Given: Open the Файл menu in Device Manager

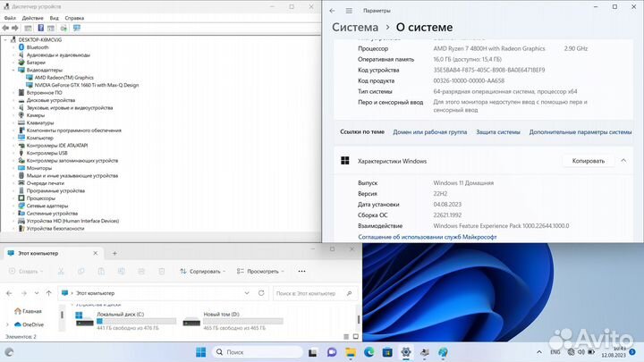Looking at the screenshot, I should point(10,18).
